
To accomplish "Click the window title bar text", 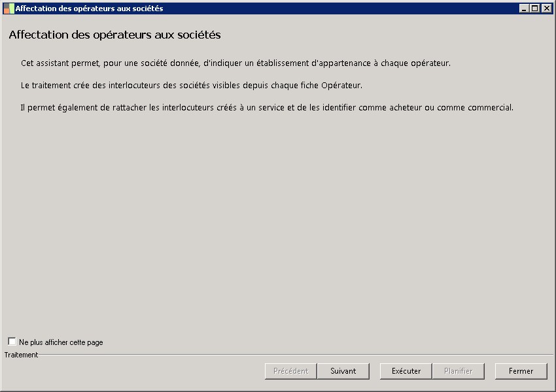I will (x=89, y=8).
